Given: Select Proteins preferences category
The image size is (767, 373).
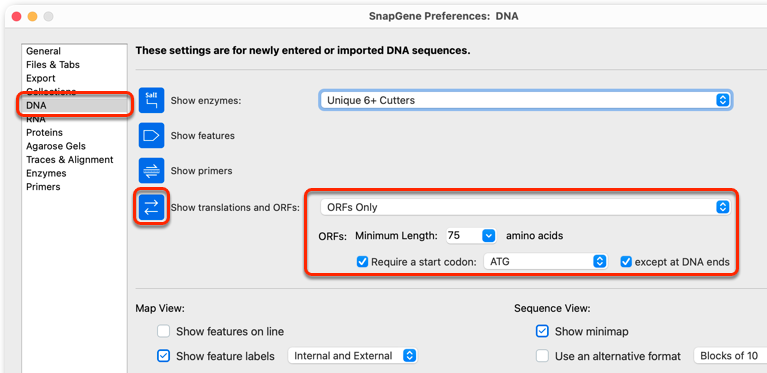Looking at the screenshot, I should [x=74, y=132].
